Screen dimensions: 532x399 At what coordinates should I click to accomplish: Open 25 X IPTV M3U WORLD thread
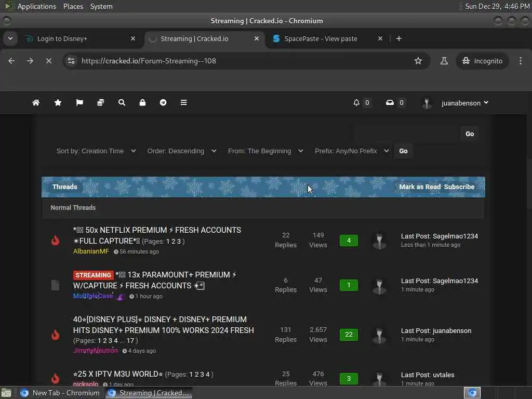tap(118, 374)
